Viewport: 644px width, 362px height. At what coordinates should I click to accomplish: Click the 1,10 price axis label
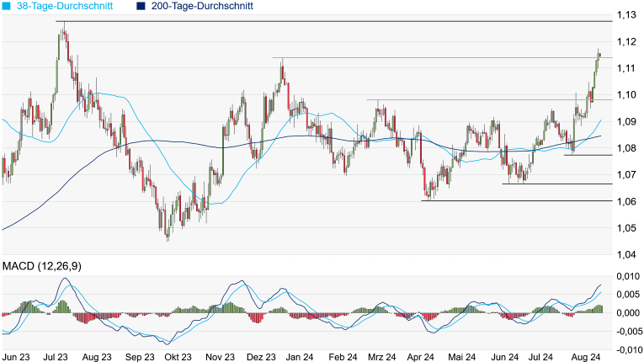point(625,95)
